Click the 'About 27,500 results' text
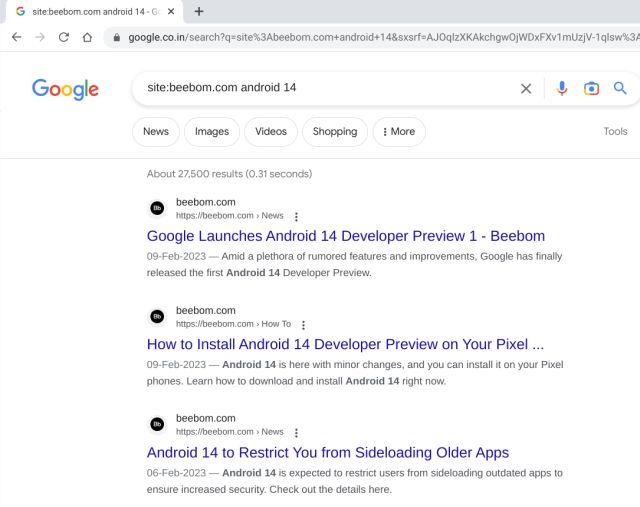The height and width of the screenshot is (507, 640). [229, 174]
